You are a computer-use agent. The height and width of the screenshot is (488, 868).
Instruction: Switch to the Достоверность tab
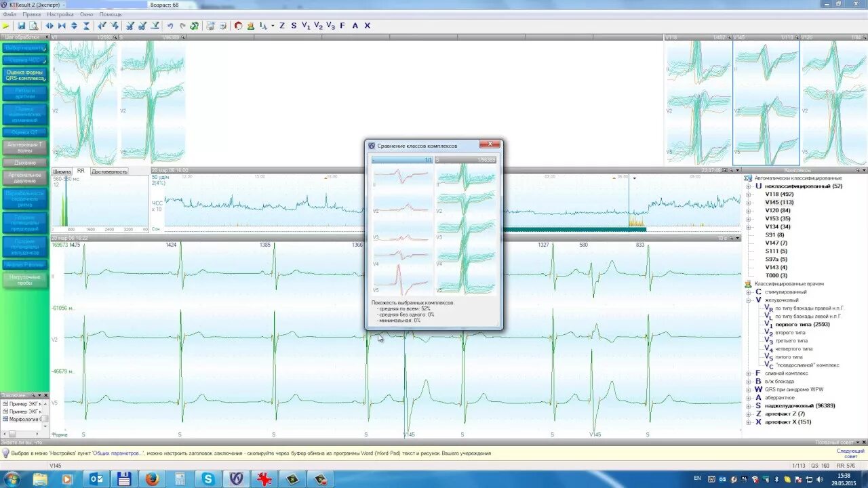pyautogui.click(x=109, y=171)
